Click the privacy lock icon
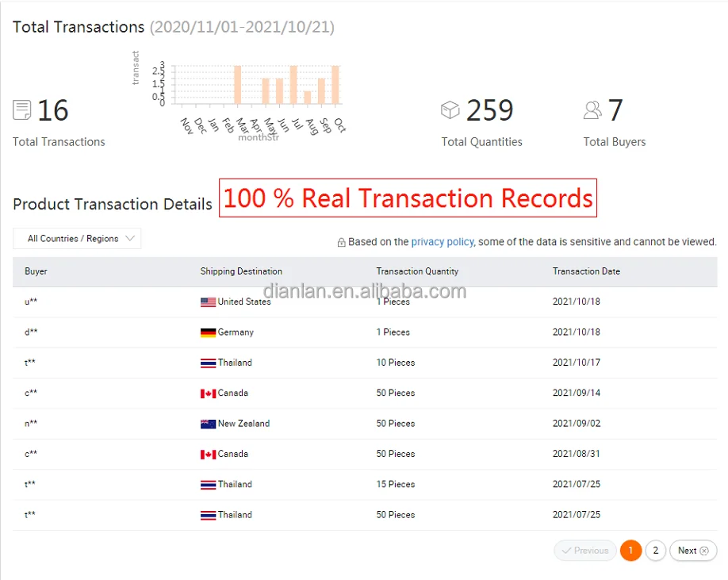 (341, 242)
